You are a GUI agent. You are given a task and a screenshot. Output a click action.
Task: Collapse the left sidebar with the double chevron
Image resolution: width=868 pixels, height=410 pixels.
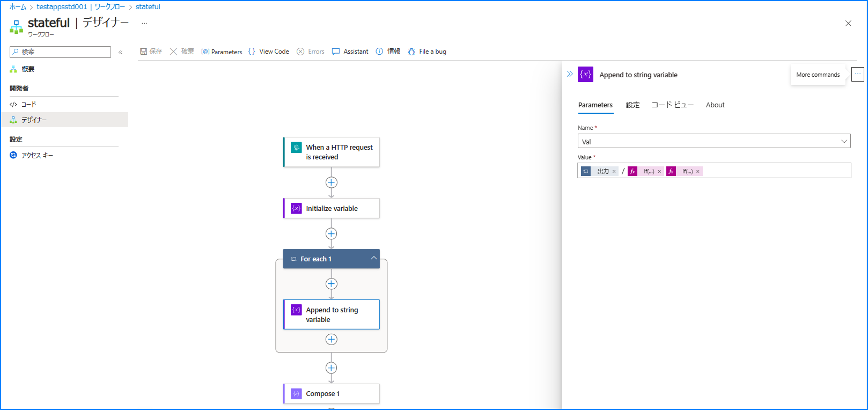pos(121,52)
